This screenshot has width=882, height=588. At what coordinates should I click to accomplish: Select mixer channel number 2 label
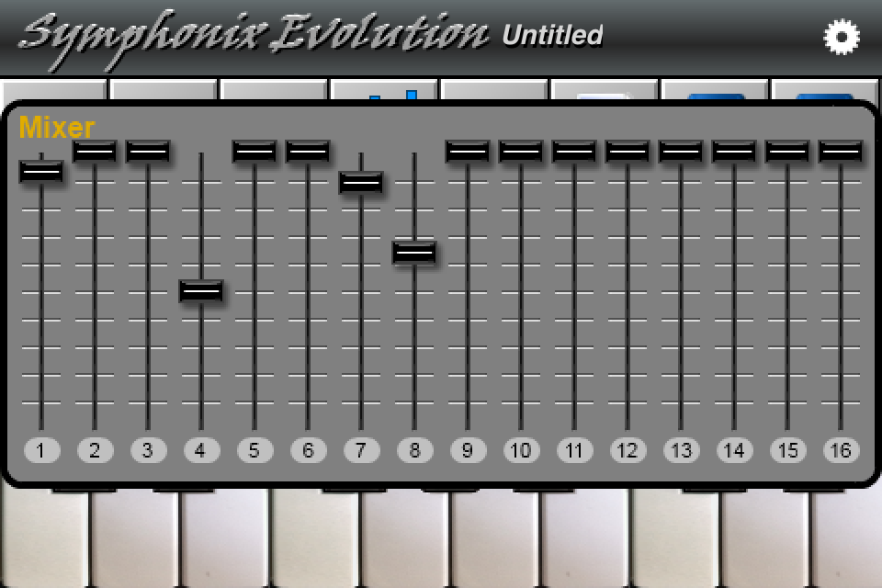tap(95, 450)
